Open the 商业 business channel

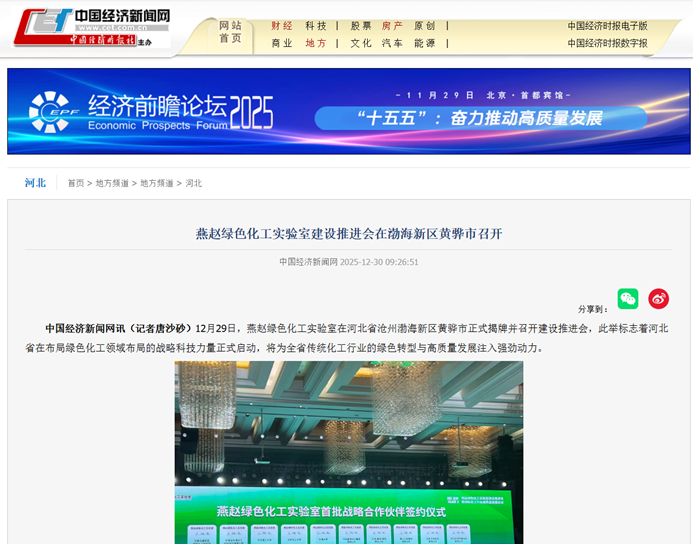tap(282, 43)
